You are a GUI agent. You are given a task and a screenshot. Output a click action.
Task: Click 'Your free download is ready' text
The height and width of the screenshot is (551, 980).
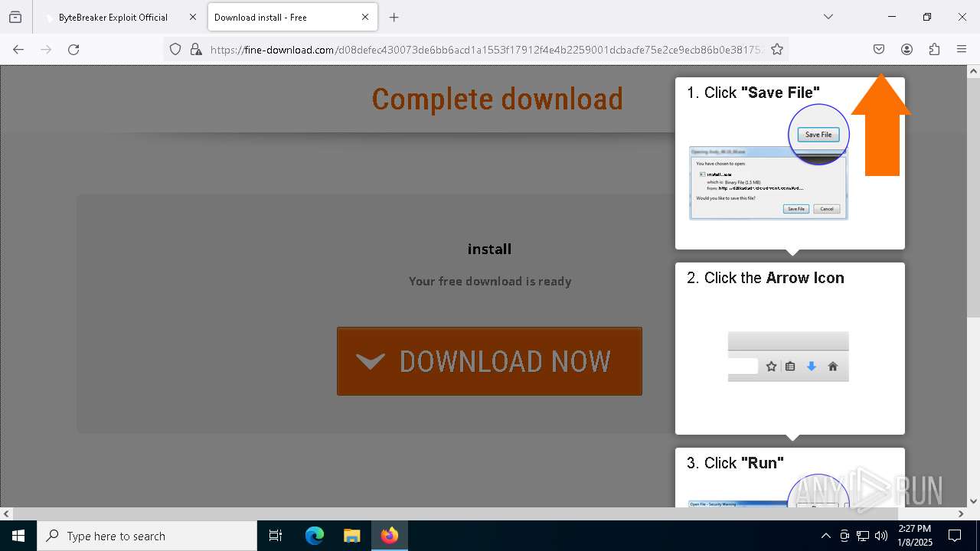click(490, 281)
